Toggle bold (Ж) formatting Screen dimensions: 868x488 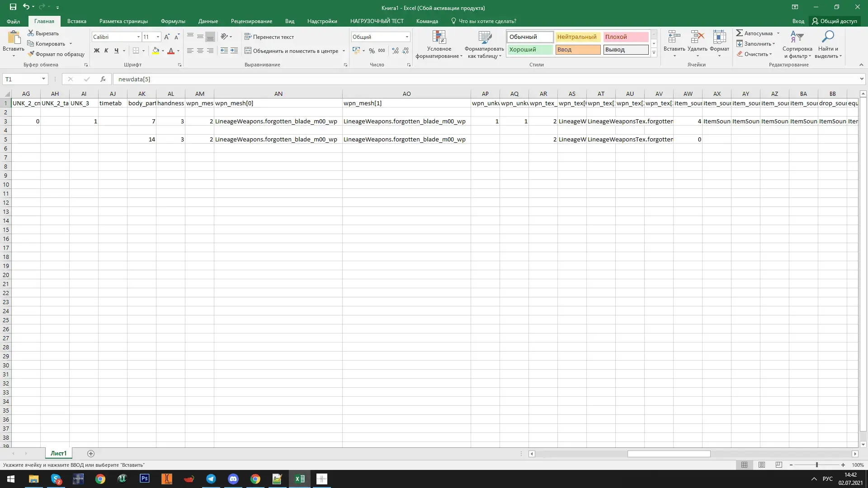pyautogui.click(x=96, y=51)
